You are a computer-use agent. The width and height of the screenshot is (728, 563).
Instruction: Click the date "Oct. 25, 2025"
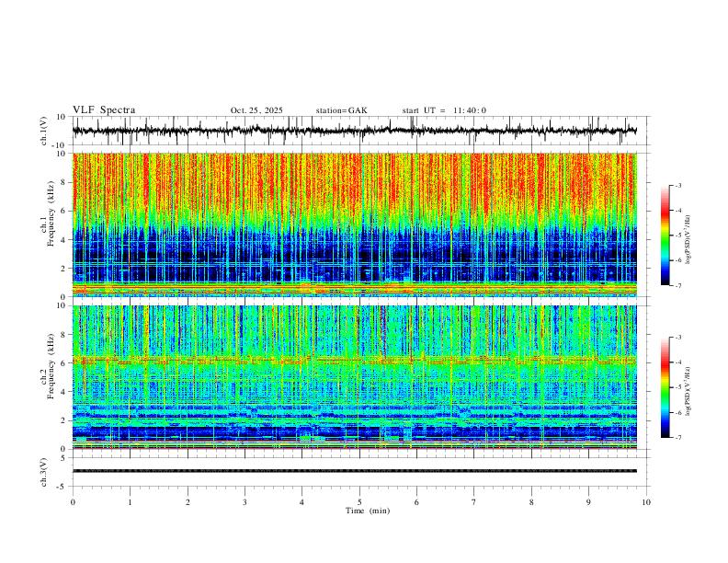pos(256,110)
